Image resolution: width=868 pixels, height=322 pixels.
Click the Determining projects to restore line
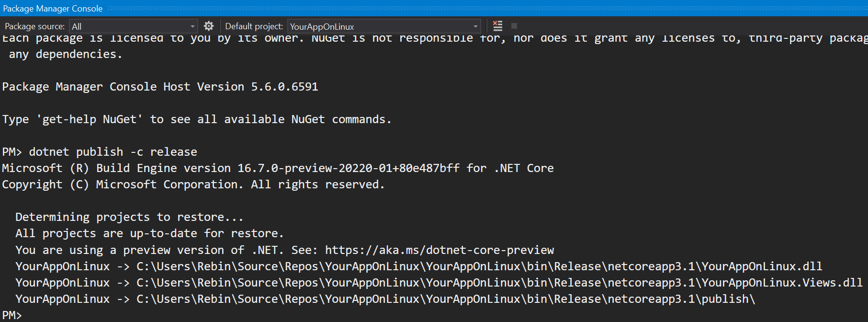129,217
